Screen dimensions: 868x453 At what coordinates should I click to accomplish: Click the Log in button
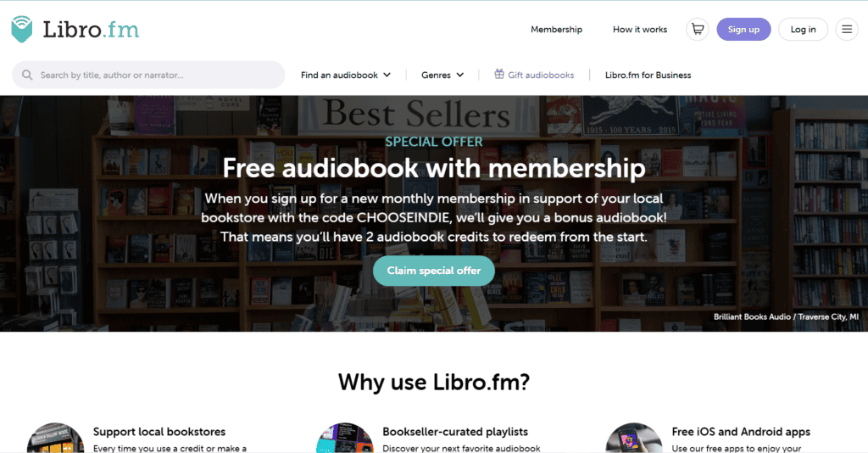[803, 30]
